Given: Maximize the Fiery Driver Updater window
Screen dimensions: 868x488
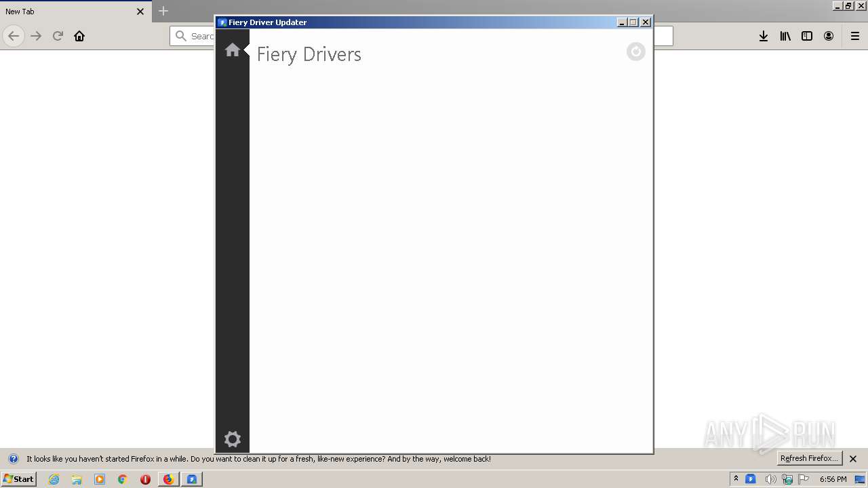Looking at the screenshot, I should 633,22.
